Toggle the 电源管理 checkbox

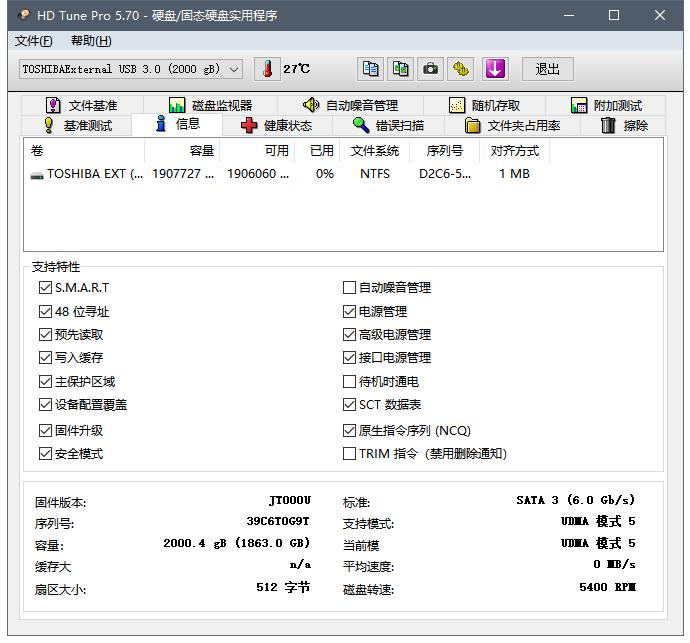(349, 312)
